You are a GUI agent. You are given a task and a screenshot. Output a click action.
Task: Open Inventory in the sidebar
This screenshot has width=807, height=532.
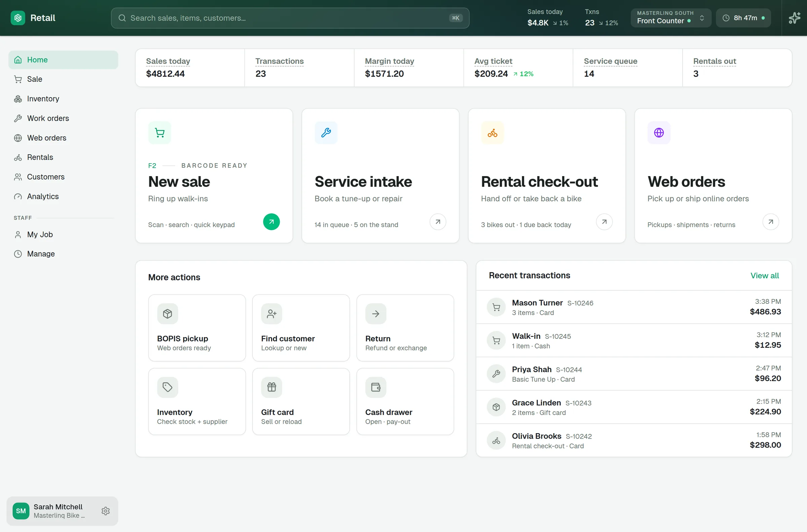pos(63,99)
